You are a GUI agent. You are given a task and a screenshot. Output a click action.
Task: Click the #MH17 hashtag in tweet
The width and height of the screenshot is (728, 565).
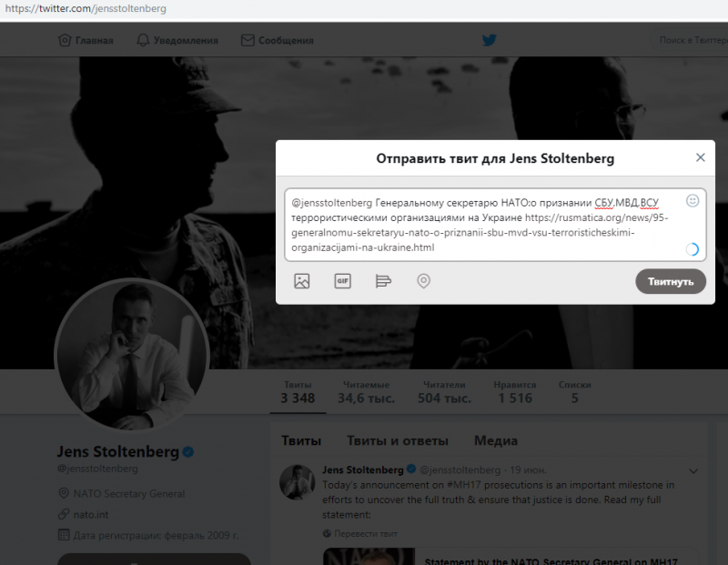pyautogui.click(x=464, y=485)
